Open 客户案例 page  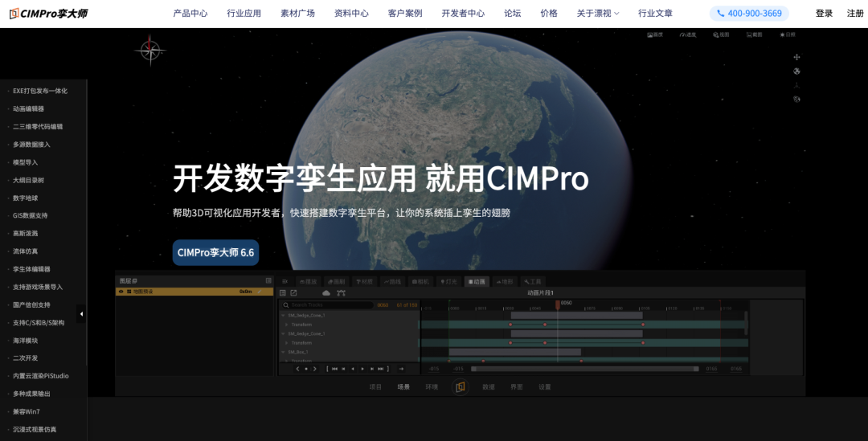(405, 14)
